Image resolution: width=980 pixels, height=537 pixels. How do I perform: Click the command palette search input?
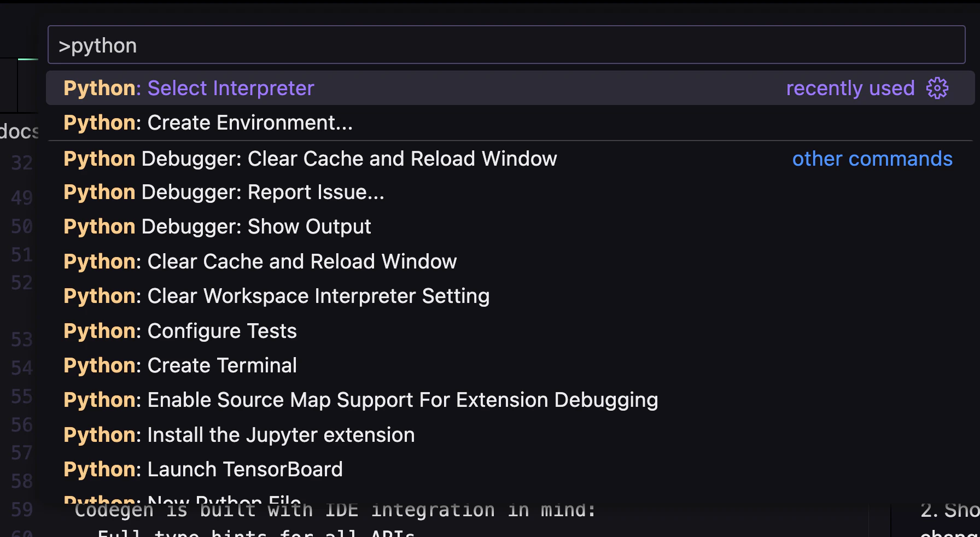tap(506, 45)
